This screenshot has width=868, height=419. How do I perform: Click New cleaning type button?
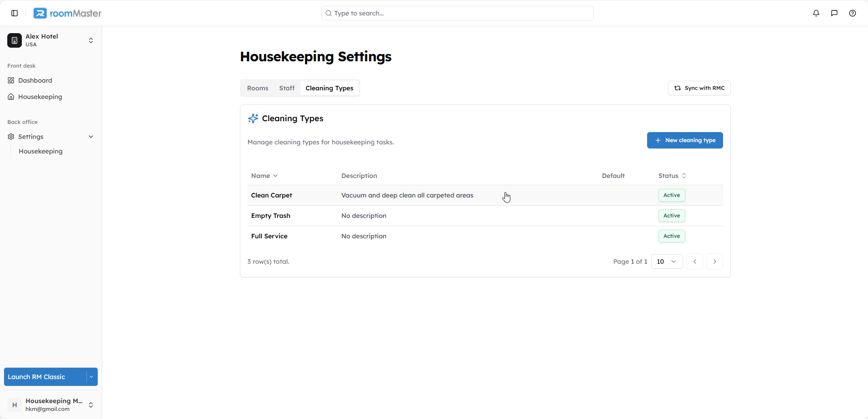tap(685, 140)
